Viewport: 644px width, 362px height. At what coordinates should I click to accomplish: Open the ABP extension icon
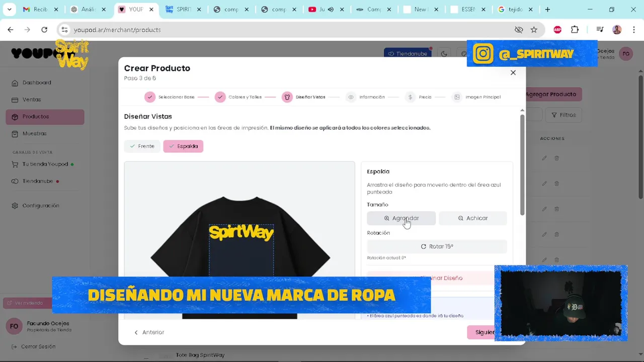[x=557, y=30]
